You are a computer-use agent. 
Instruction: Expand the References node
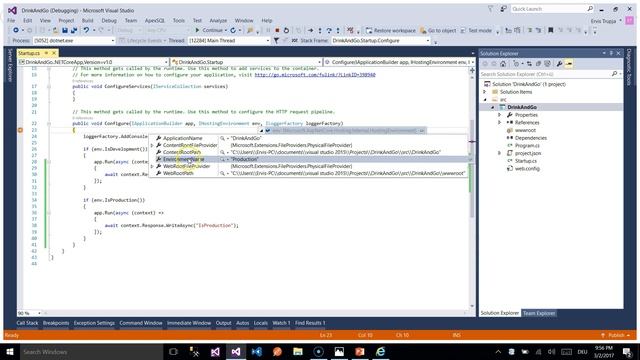point(500,122)
